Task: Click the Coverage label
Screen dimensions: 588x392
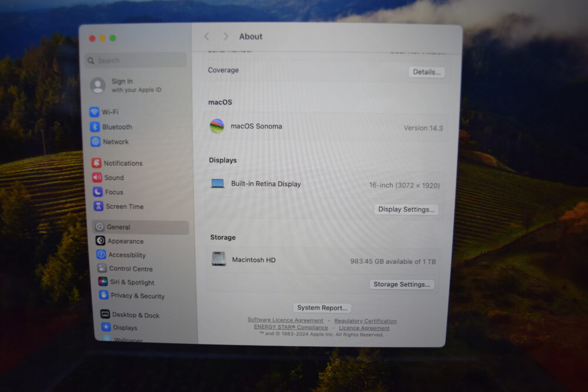Action: 223,70
